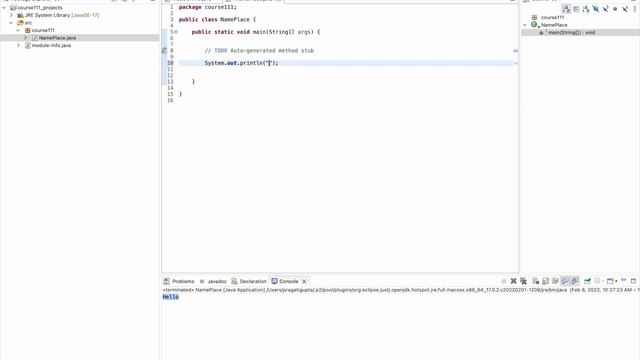Select course111_projects project label
This screenshot has width=640, height=360.
pyautogui.click(x=40, y=8)
